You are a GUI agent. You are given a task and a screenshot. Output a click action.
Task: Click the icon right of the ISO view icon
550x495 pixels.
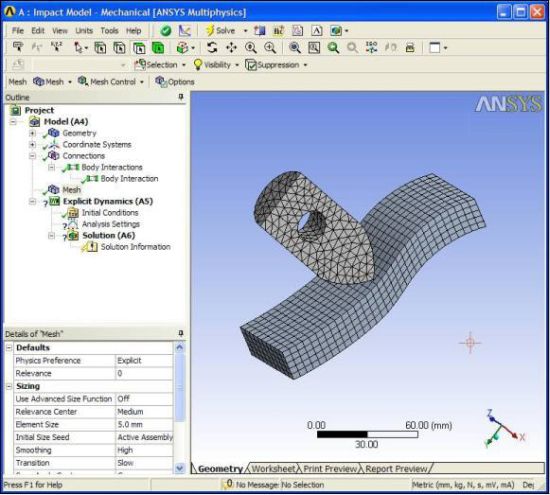tap(390, 47)
